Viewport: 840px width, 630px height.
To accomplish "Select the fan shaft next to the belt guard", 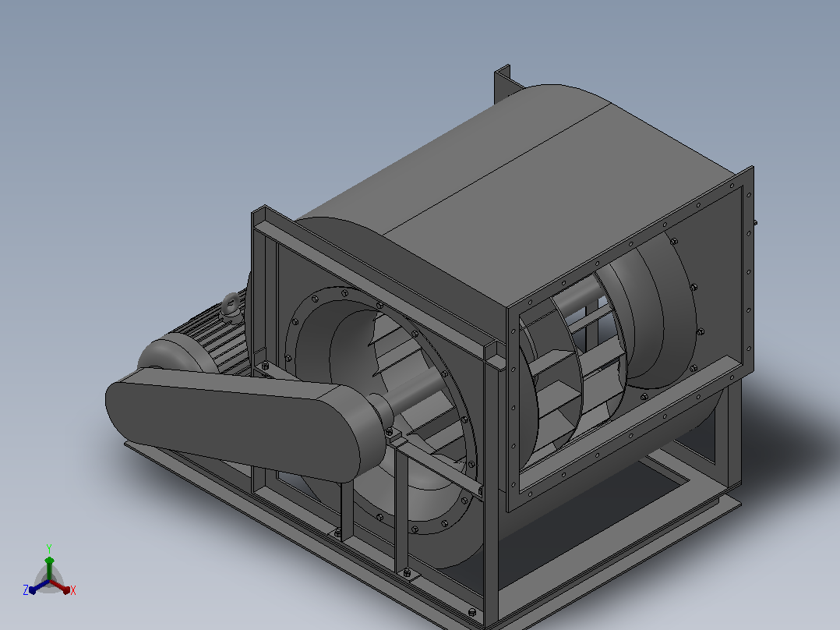I will click(414, 390).
